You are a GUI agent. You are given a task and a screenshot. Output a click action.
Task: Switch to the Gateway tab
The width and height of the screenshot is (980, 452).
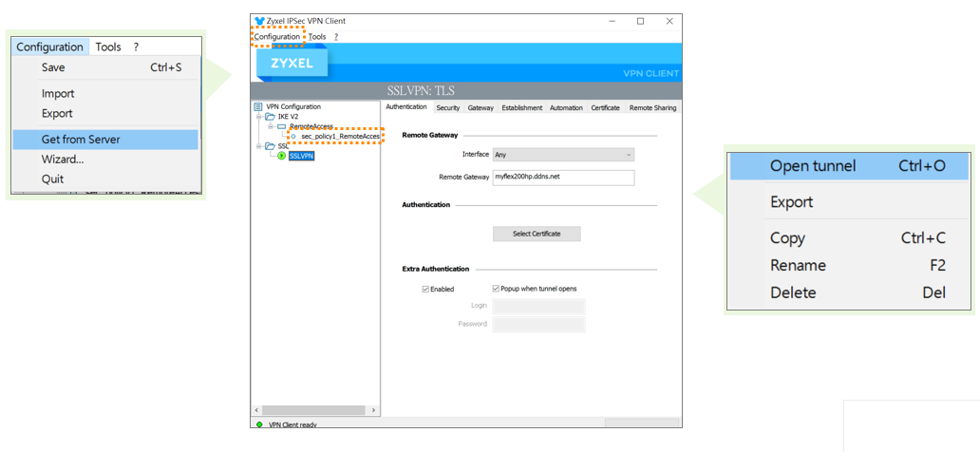(481, 108)
